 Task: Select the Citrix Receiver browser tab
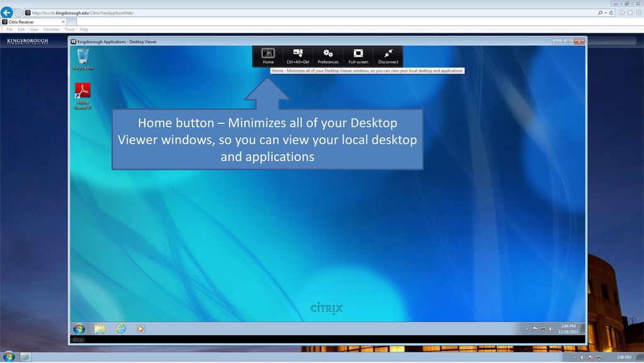pos(33,22)
